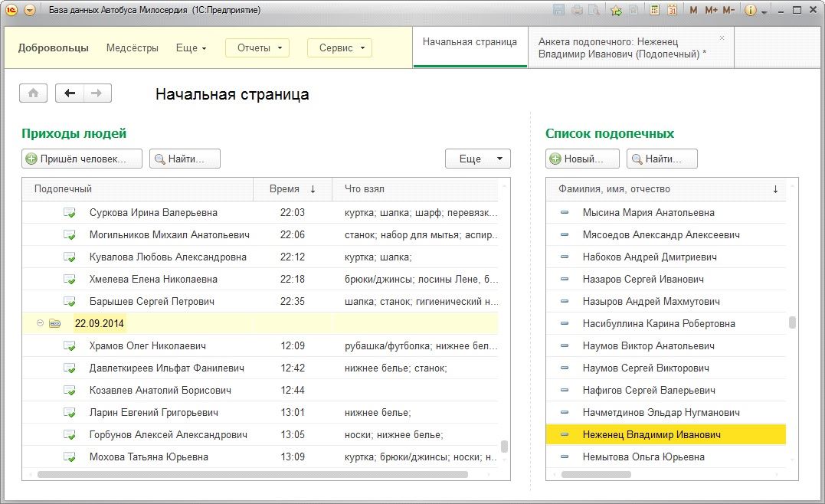The image size is (825, 504).
Task: Click document icon for Суркова Ирина Валерьевна
Action: [x=70, y=212]
